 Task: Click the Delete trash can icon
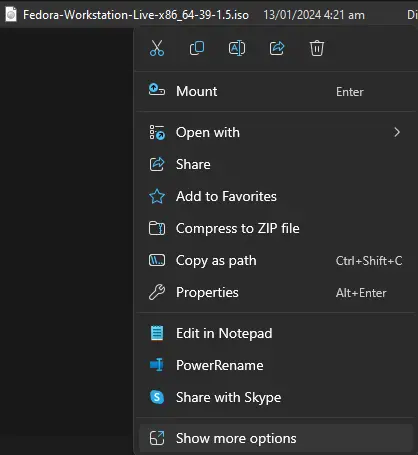pos(317,48)
